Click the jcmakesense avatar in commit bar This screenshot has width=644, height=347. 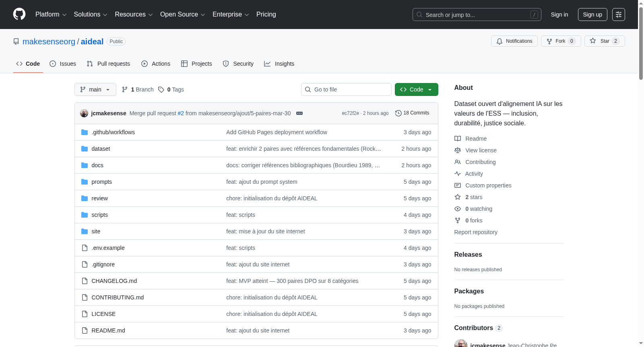tap(84, 113)
